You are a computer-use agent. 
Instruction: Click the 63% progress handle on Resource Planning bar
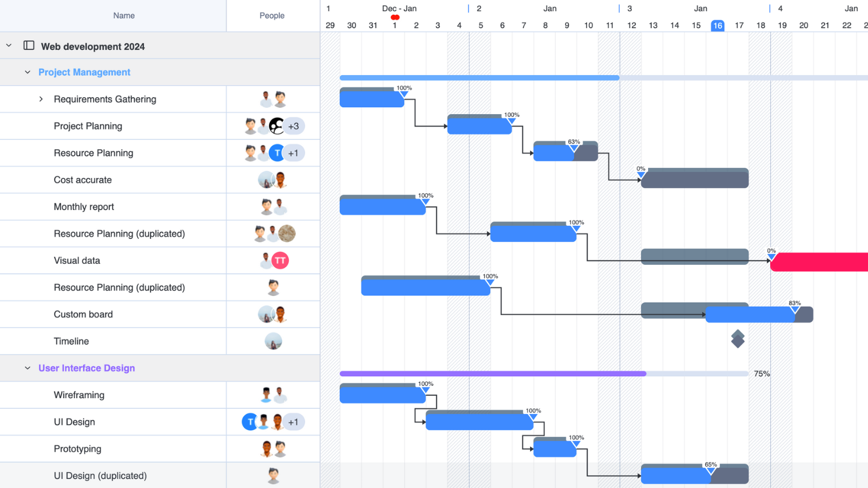pyautogui.click(x=574, y=149)
